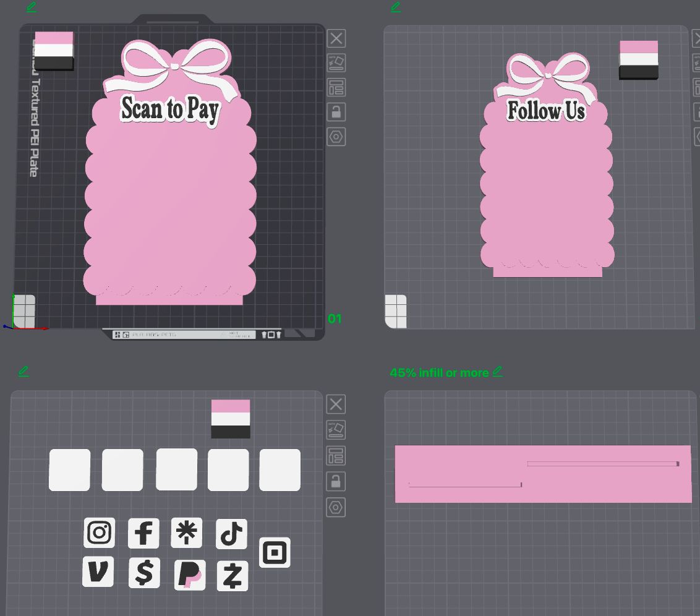Open plate settings for the social logos plate
This screenshot has height=616, width=700.
pos(336,508)
